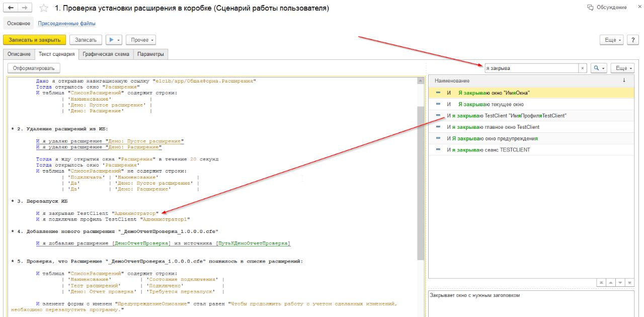This screenshot has width=644, height=317.
Task: Click the table cell 'Требуется перезапуск'
Action: (x=181, y=292)
